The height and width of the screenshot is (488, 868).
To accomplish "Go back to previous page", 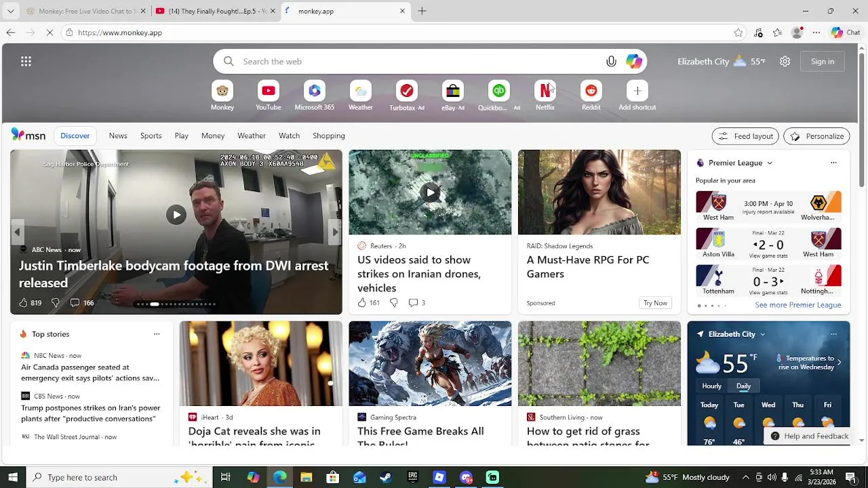I will coord(11,33).
